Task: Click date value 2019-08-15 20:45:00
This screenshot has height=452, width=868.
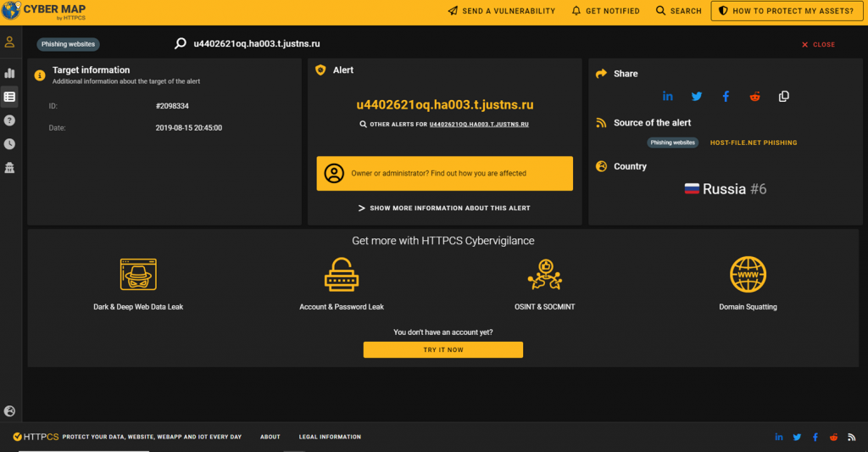Action: pos(189,128)
